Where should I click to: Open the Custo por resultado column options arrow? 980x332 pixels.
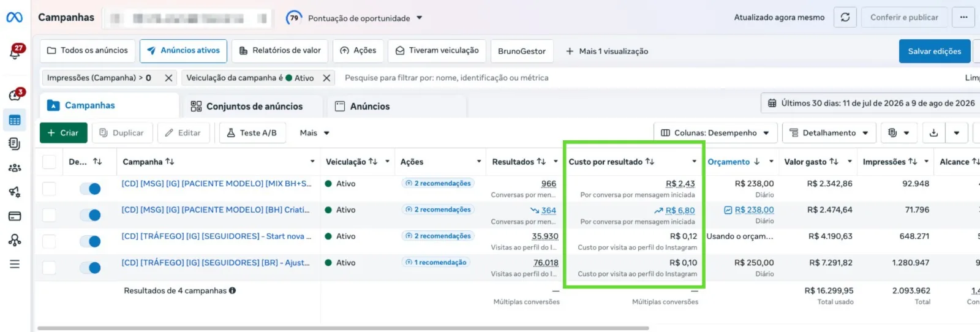tap(694, 162)
